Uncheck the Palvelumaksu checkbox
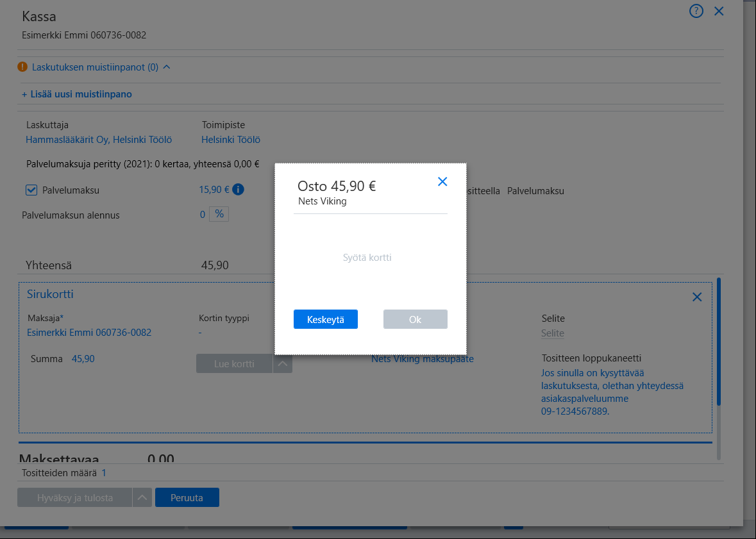This screenshot has height=539, width=756. click(x=31, y=190)
